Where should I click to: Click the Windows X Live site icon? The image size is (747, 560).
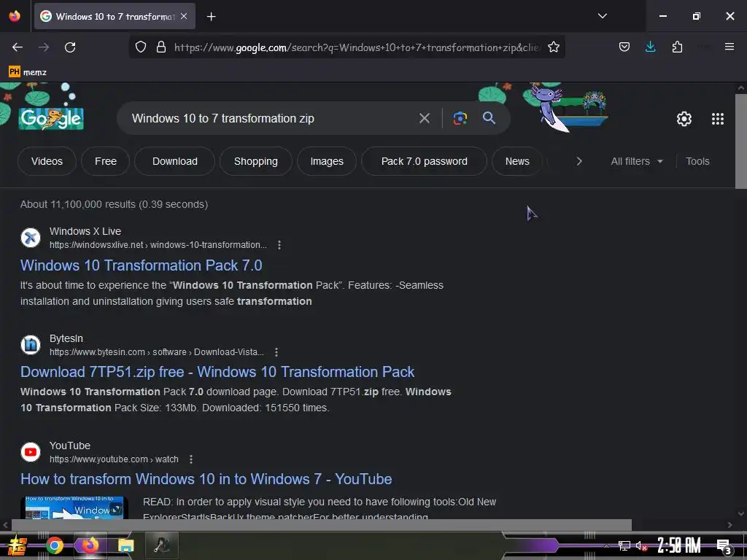[31, 237]
